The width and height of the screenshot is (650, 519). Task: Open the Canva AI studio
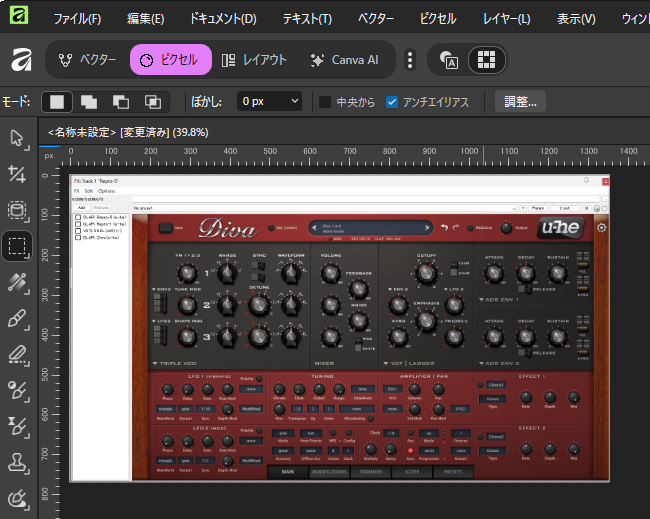coord(345,60)
